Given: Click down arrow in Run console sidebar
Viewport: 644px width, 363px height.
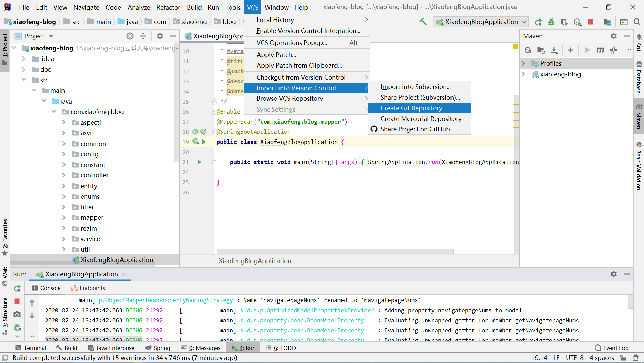Looking at the screenshot, I should [x=32, y=316].
